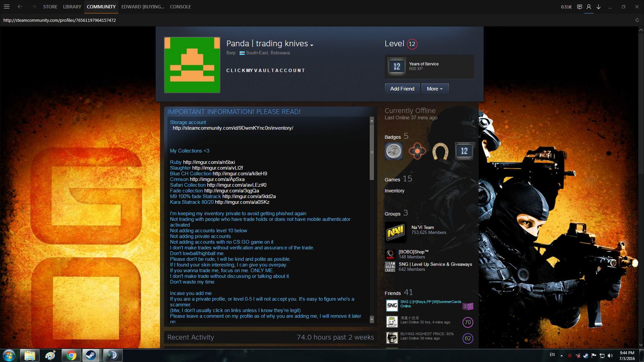Click the Years of Service badge icon
The image size is (644, 362).
point(396,66)
